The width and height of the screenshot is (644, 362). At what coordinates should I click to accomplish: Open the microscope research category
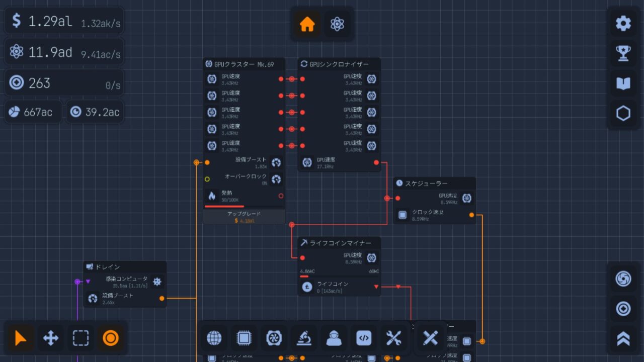pyautogui.click(x=304, y=338)
